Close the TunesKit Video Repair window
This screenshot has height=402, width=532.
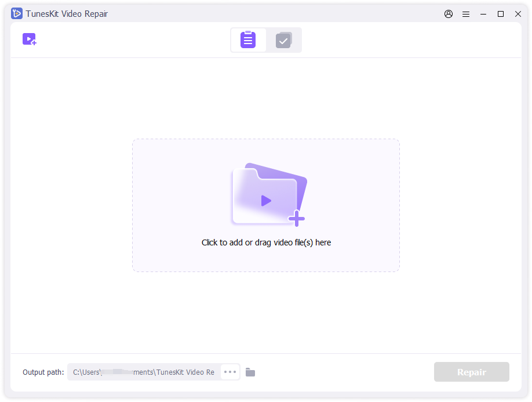coord(518,14)
